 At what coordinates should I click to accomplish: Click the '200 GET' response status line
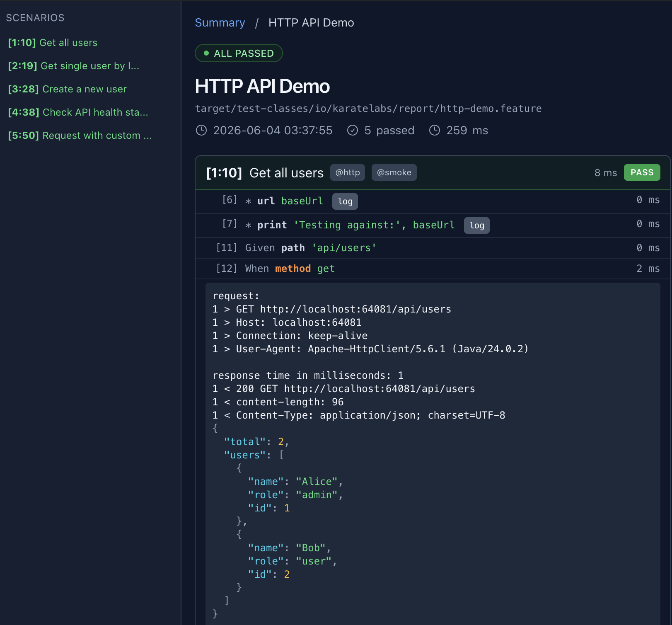click(x=344, y=389)
